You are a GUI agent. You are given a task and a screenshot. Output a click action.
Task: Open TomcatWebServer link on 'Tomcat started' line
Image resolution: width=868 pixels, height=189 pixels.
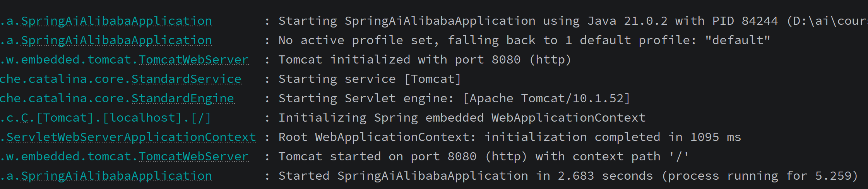[193, 156]
